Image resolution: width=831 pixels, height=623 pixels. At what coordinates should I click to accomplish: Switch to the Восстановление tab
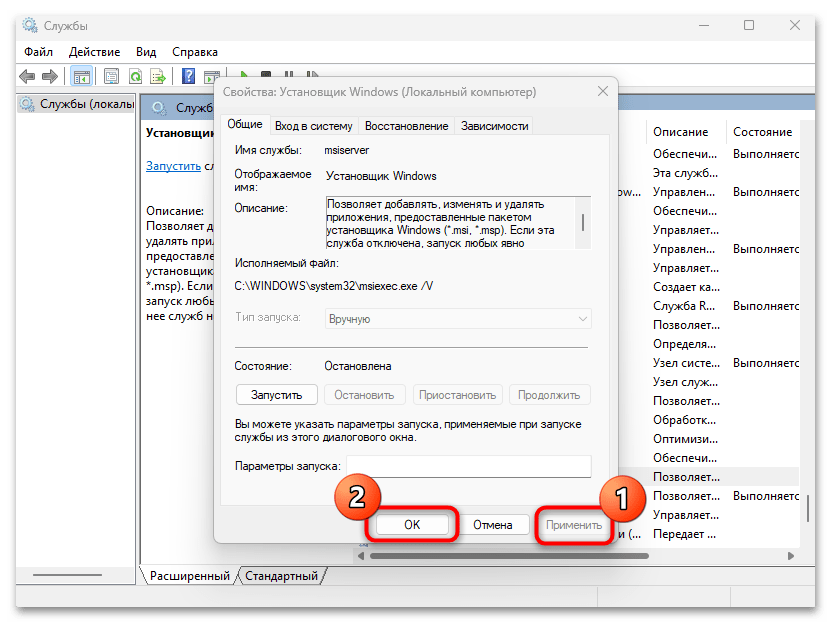406,126
